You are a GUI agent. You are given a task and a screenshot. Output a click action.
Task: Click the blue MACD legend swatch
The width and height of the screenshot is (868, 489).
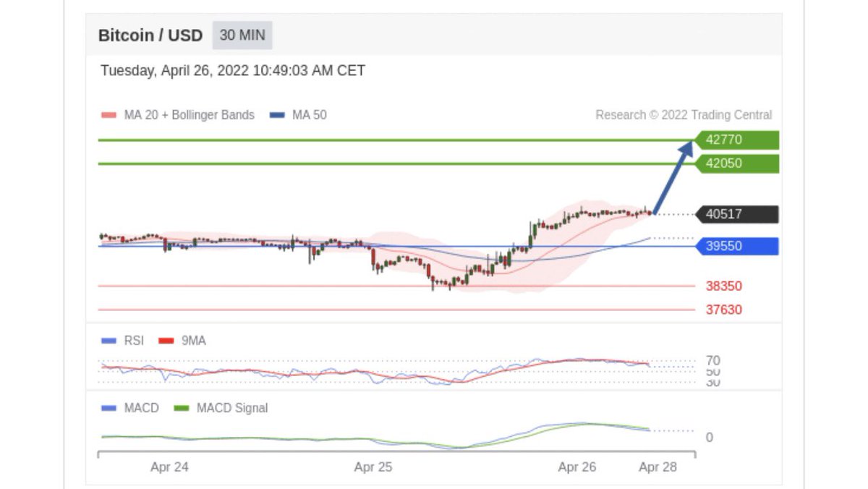[109, 409]
